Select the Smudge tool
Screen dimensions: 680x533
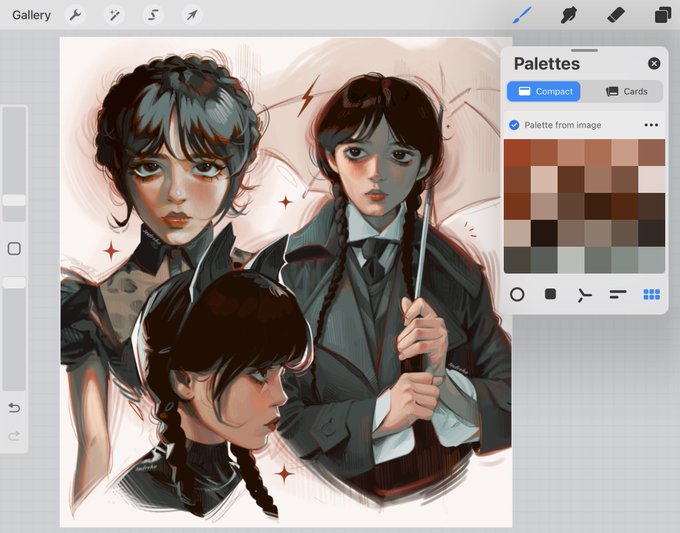click(569, 15)
